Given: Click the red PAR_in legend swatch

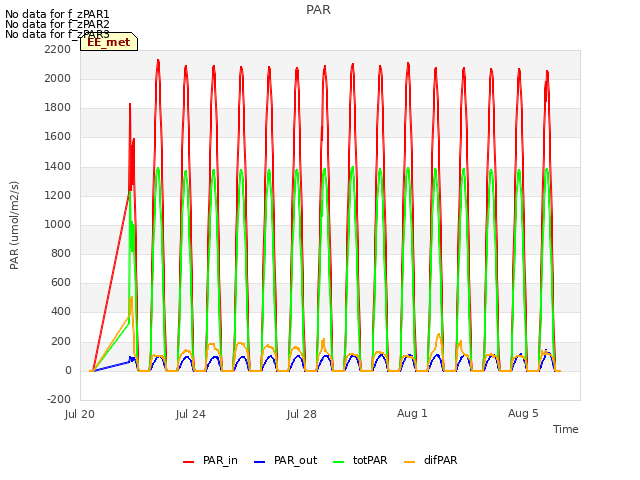Looking at the screenshot, I should [x=188, y=462].
